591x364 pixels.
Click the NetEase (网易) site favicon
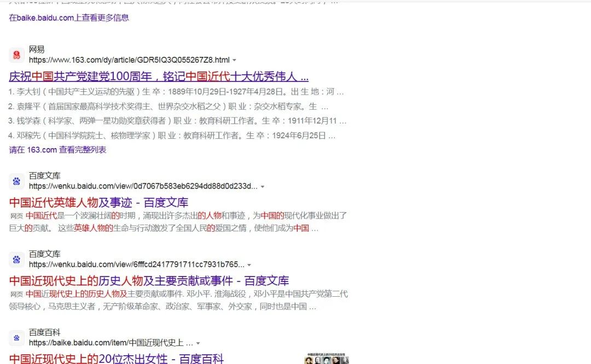[16, 55]
